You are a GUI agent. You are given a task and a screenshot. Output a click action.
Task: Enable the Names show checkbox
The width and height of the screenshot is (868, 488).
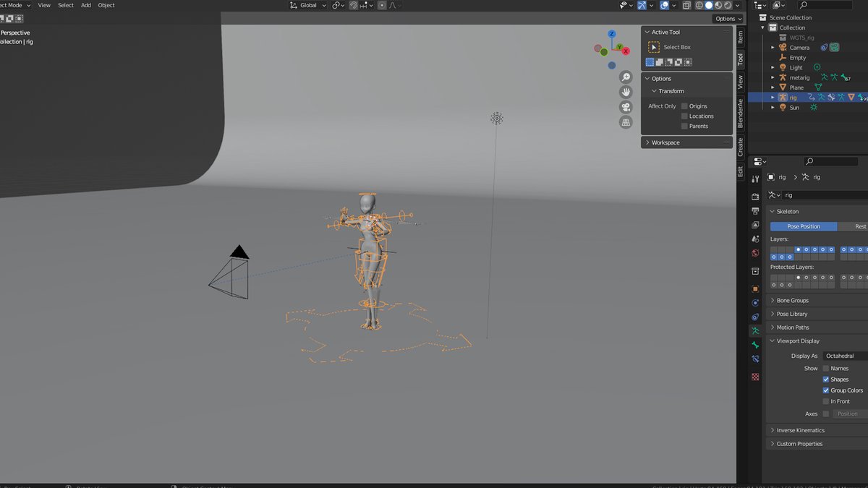pyautogui.click(x=826, y=369)
